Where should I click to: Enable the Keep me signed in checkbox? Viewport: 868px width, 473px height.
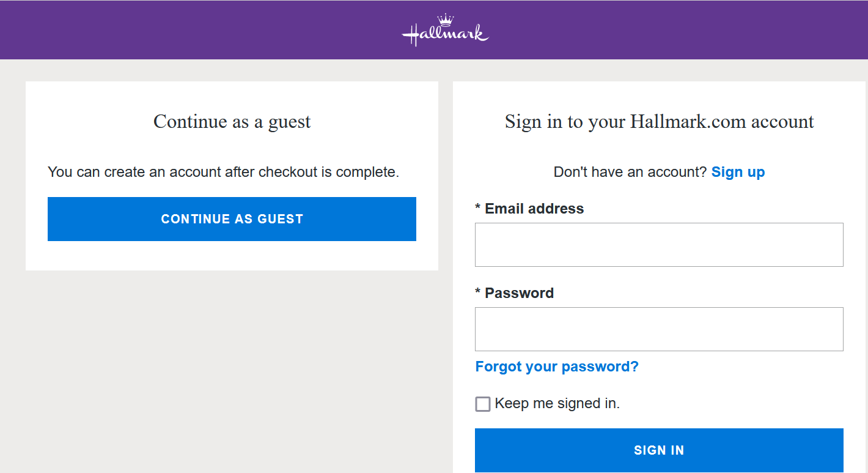tap(483, 404)
